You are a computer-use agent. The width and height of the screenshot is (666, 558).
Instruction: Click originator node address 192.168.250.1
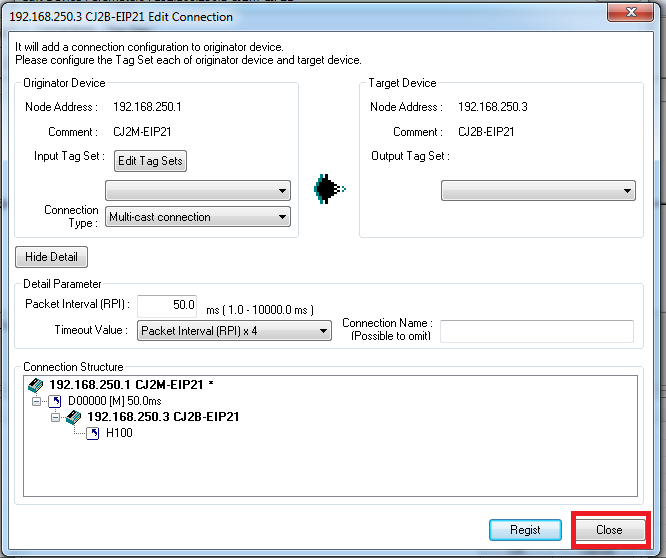[147, 107]
